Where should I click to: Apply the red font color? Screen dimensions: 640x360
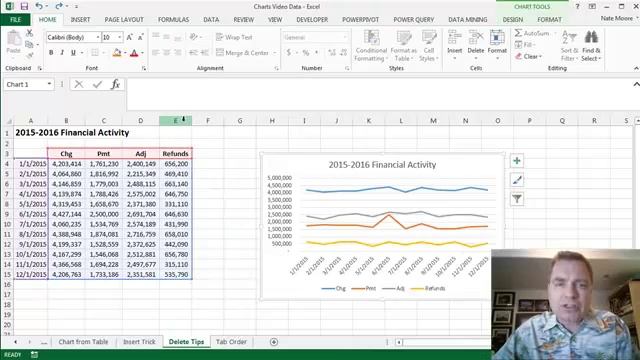(134, 53)
